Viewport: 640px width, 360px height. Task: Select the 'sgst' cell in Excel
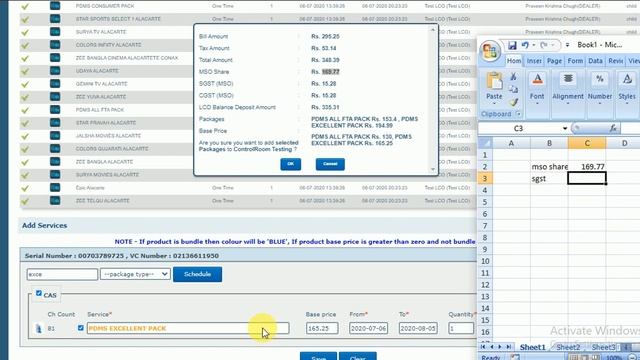549,178
